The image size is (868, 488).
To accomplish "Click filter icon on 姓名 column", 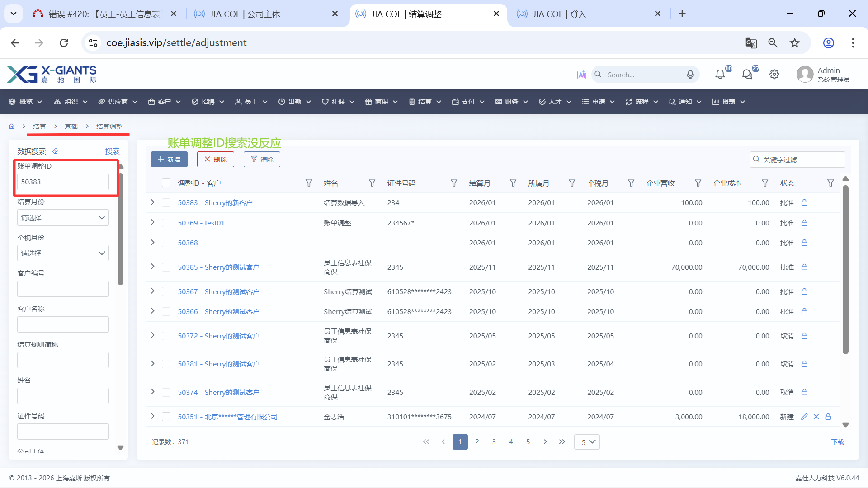I will pos(372,183).
